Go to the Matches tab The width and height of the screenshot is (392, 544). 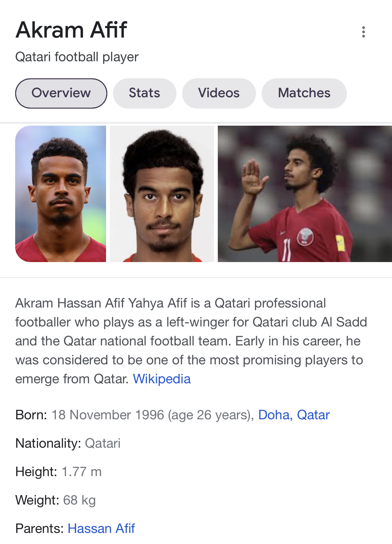pyautogui.click(x=304, y=93)
